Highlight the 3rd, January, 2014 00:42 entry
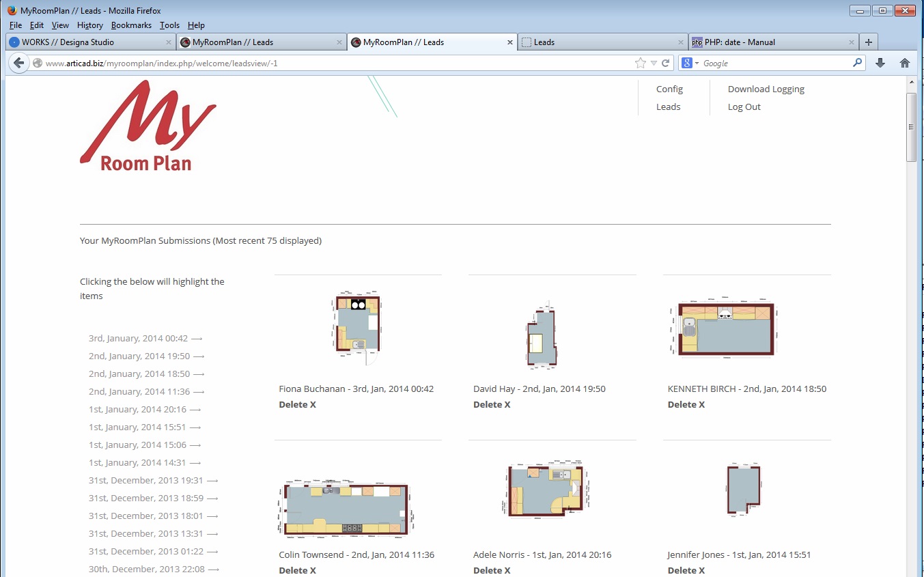 145,338
